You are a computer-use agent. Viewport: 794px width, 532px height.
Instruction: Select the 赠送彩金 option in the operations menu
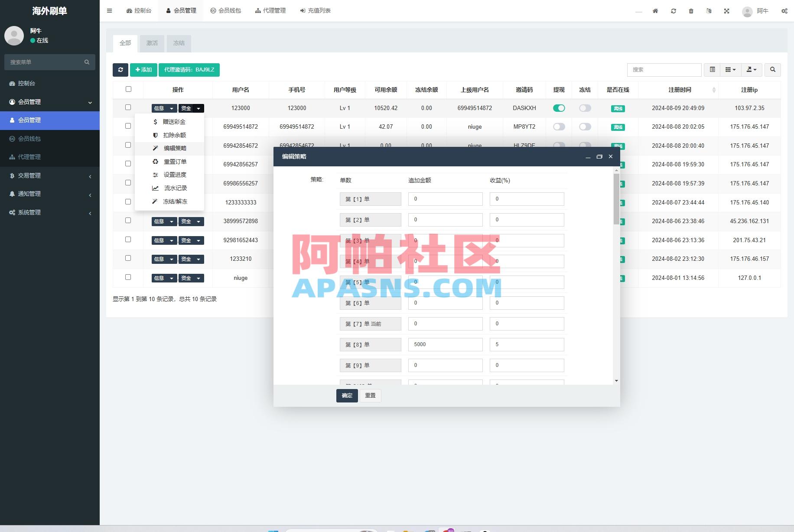pos(174,121)
